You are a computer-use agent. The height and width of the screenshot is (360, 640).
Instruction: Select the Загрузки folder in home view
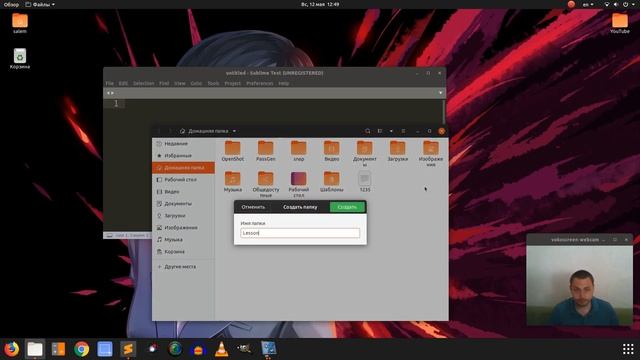[398, 150]
